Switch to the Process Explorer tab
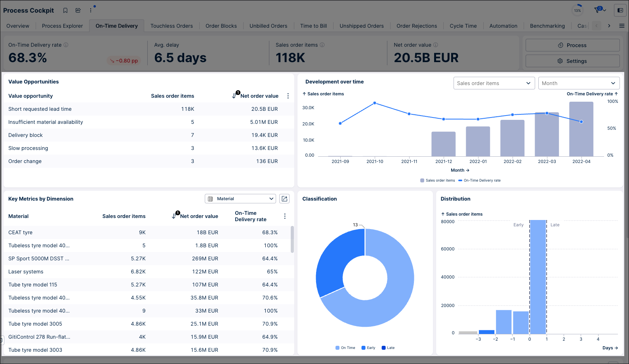Image resolution: width=629 pixels, height=364 pixels. click(62, 26)
